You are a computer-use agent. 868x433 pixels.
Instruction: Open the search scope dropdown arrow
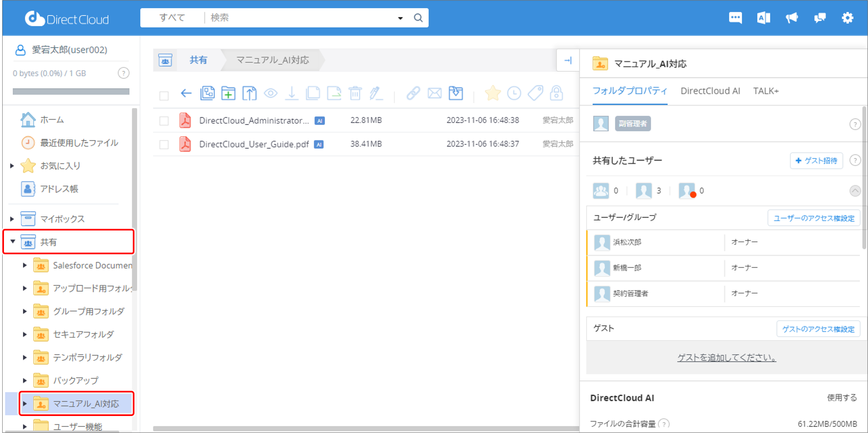[400, 18]
